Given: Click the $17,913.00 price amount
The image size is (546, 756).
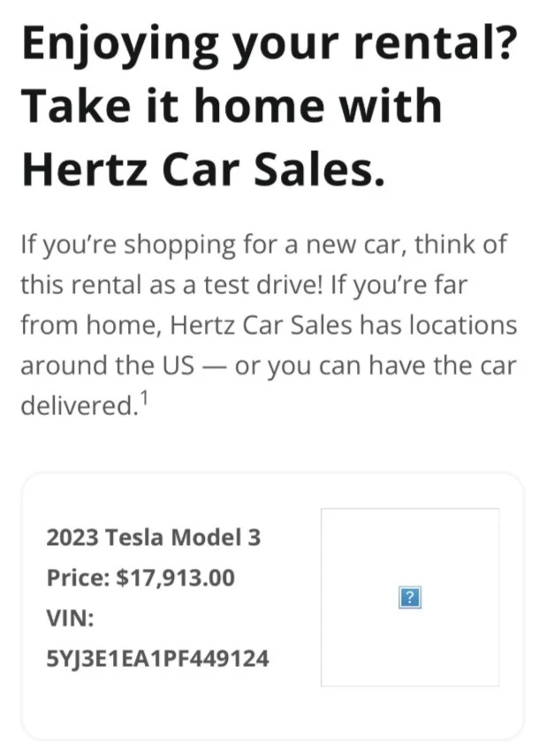Looking at the screenshot, I should [x=176, y=578].
